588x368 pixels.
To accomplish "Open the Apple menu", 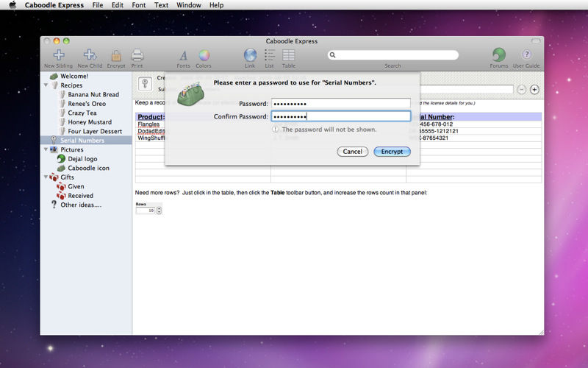I will point(12,5).
